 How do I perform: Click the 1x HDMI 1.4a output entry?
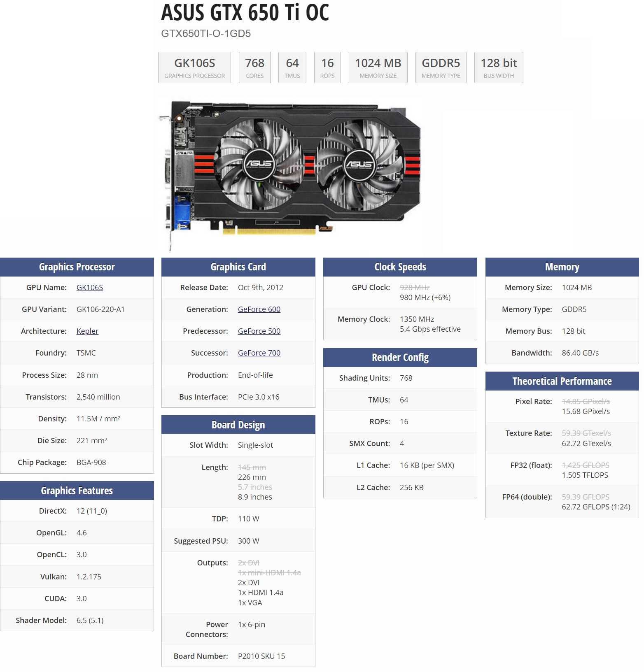coord(261,592)
